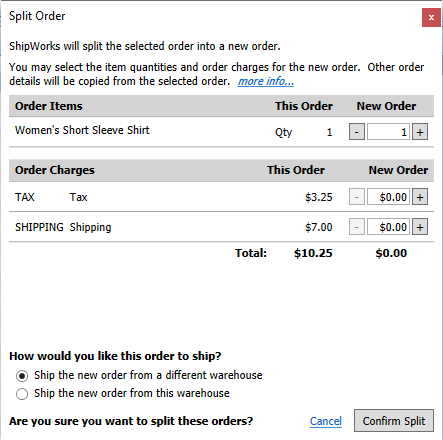Click the new order quantity field
The width and height of the screenshot is (443, 440).
(x=388, y=132)
